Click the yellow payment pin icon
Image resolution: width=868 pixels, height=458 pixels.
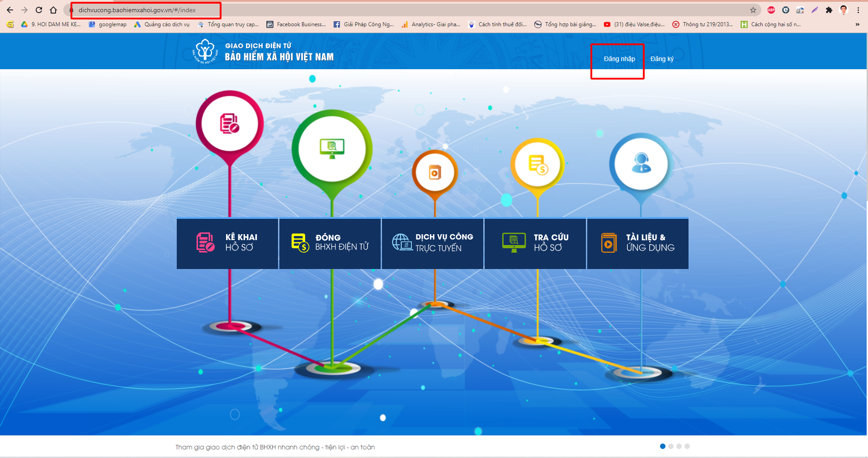[x=538, y=164]
